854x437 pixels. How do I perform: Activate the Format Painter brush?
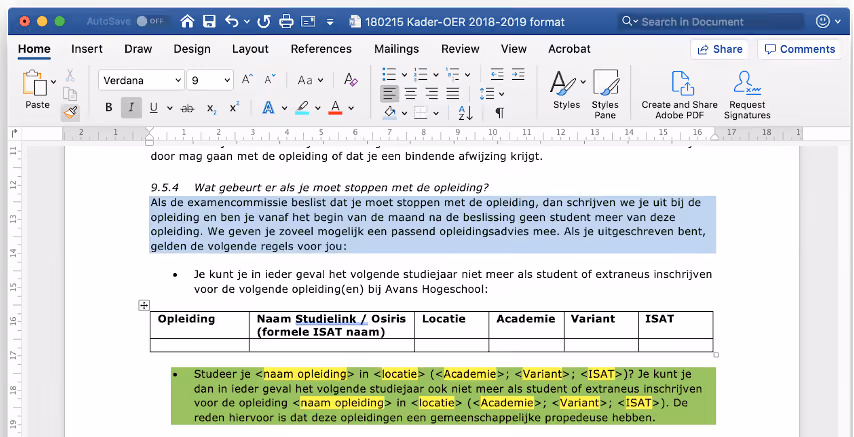[x=70, y=113]
